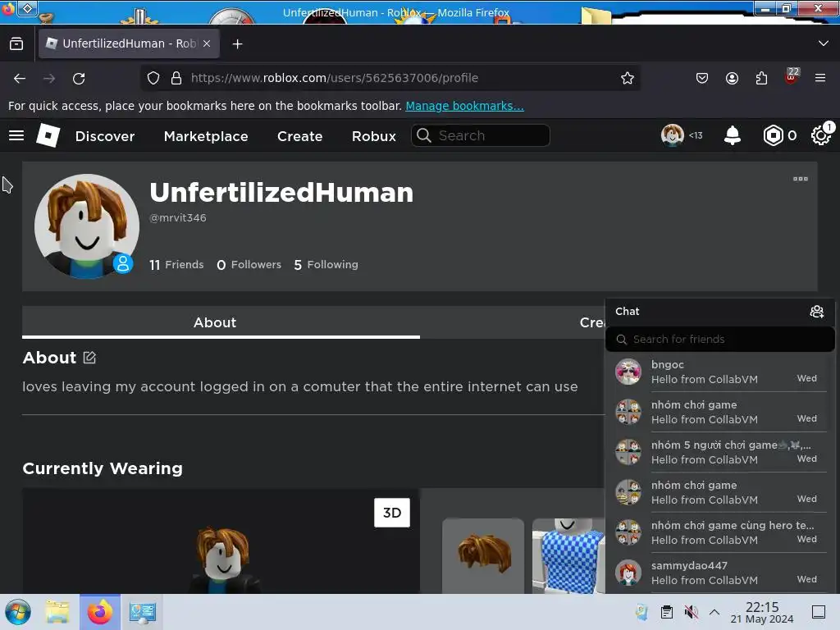Open the nhóm 5 người chơi game chat

pos(720,452)
